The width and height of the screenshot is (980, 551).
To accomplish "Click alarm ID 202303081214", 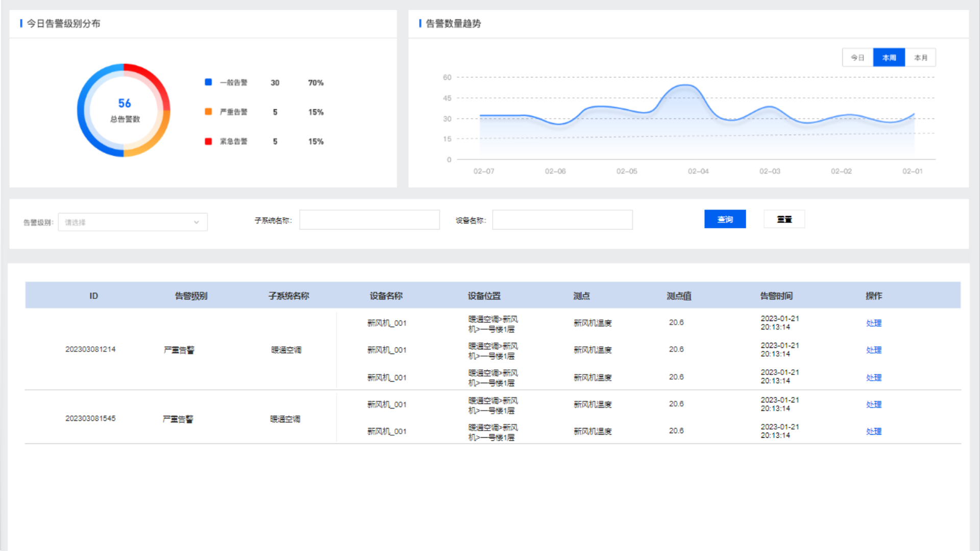I will tap(90, 349).
